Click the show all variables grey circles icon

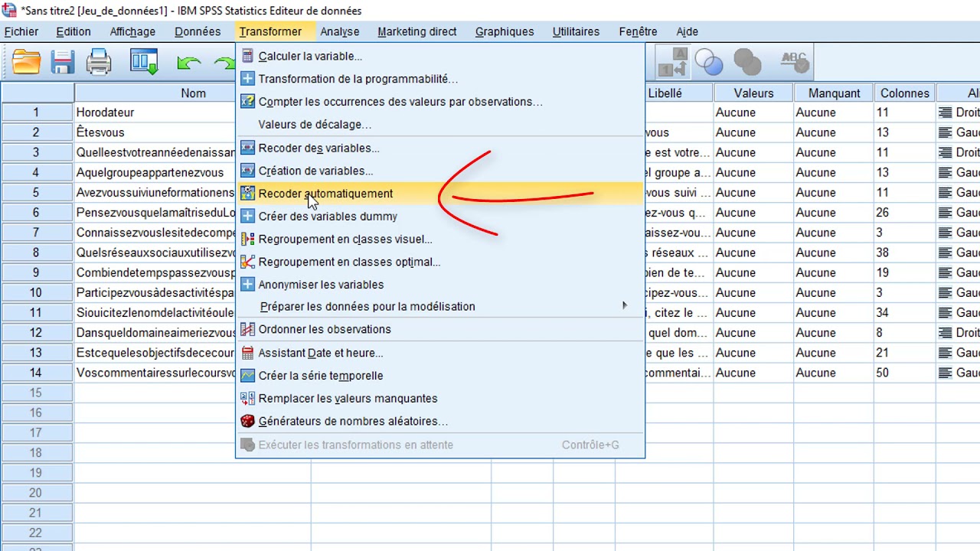tap(746, 62)
